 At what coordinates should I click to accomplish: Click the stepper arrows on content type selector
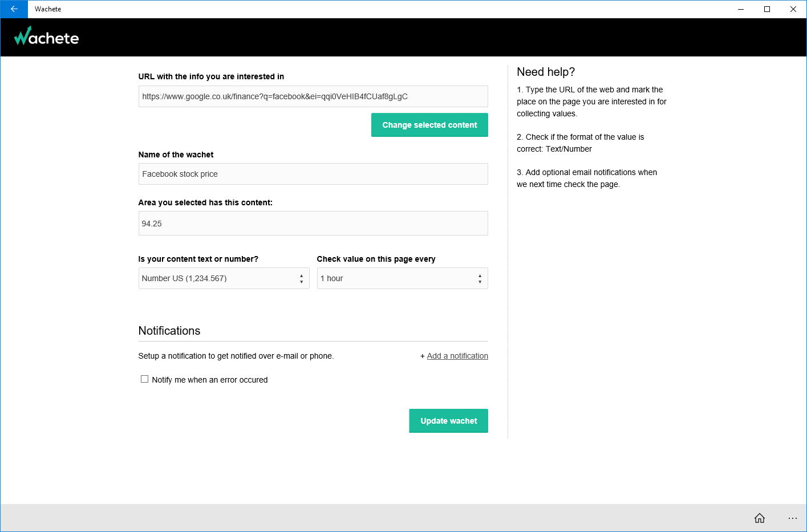coord(301,278)
